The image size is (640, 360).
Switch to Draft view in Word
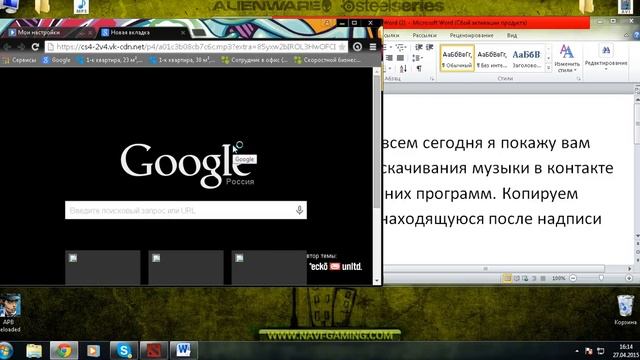tap(543, 278)
